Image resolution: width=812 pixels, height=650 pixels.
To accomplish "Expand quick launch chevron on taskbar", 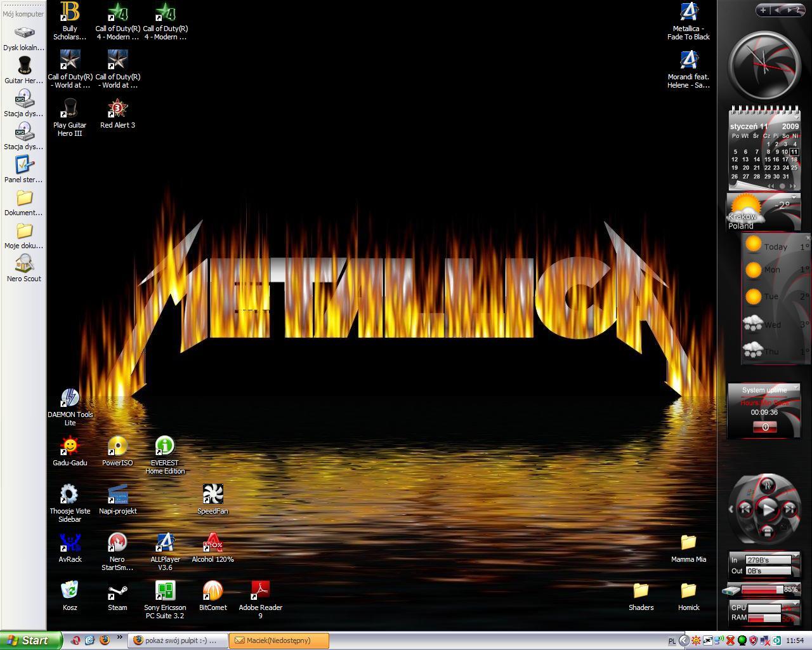I will (x=119, y=639).
